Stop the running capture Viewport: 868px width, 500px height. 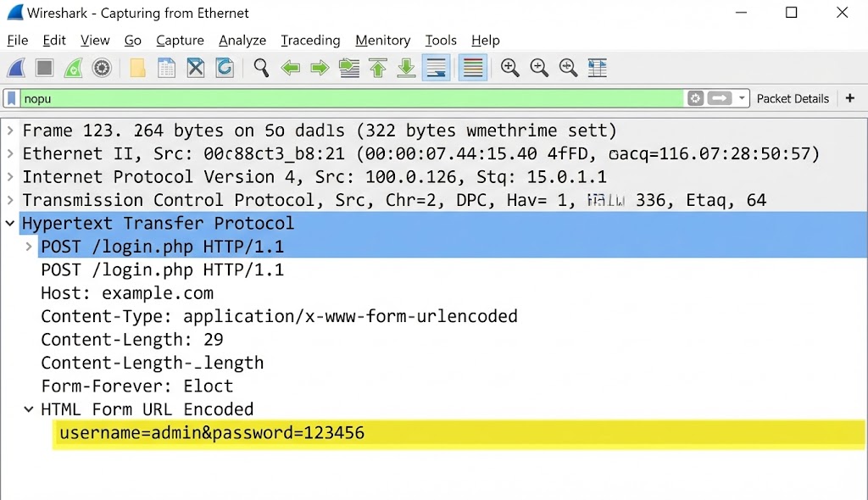[44, 68]
